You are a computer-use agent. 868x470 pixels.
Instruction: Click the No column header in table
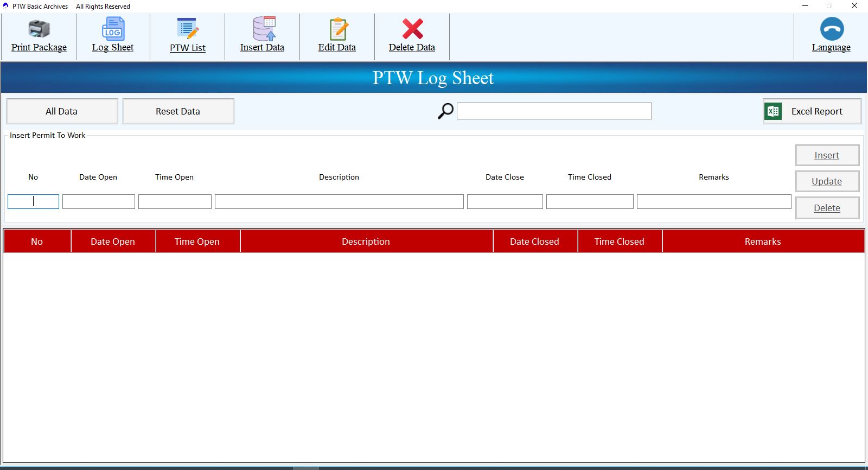click(x=37, y=242)
